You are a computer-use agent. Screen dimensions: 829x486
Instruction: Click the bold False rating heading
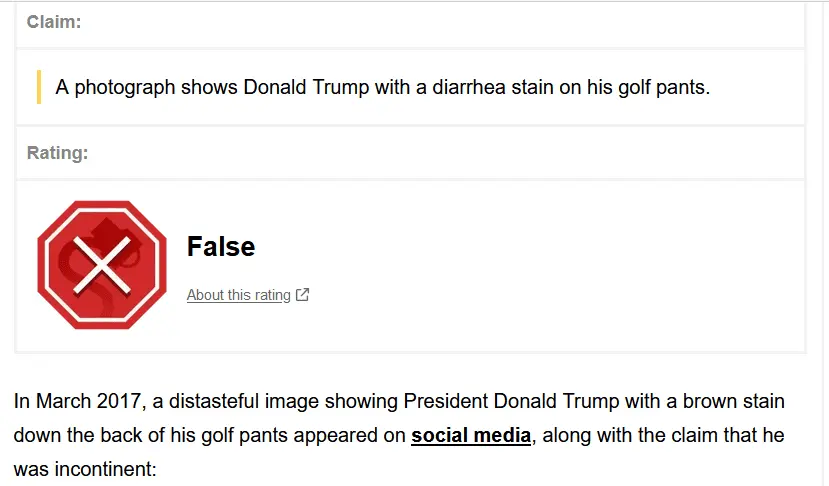(x=220, y=246)
